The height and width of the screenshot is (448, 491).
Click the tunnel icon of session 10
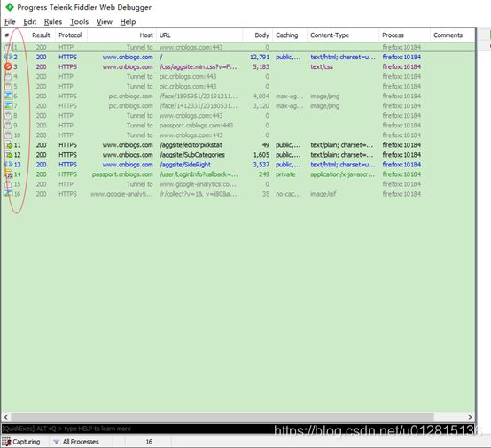click(x=8, y=135)
